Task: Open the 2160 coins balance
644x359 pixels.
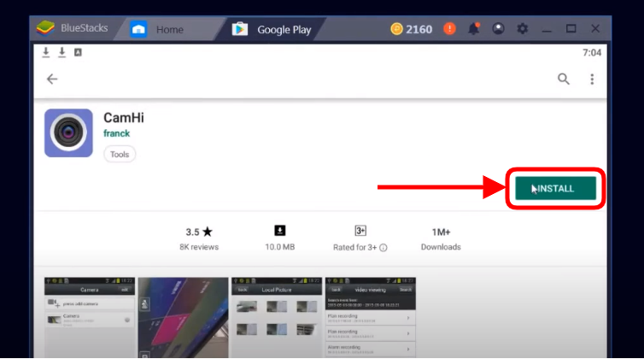Action: click(411, 29)
